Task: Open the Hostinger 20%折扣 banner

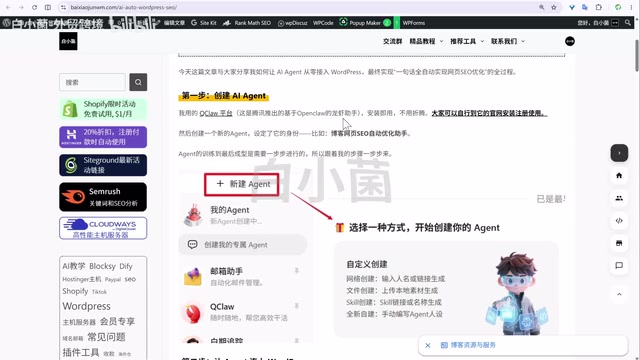Action: 103,137
